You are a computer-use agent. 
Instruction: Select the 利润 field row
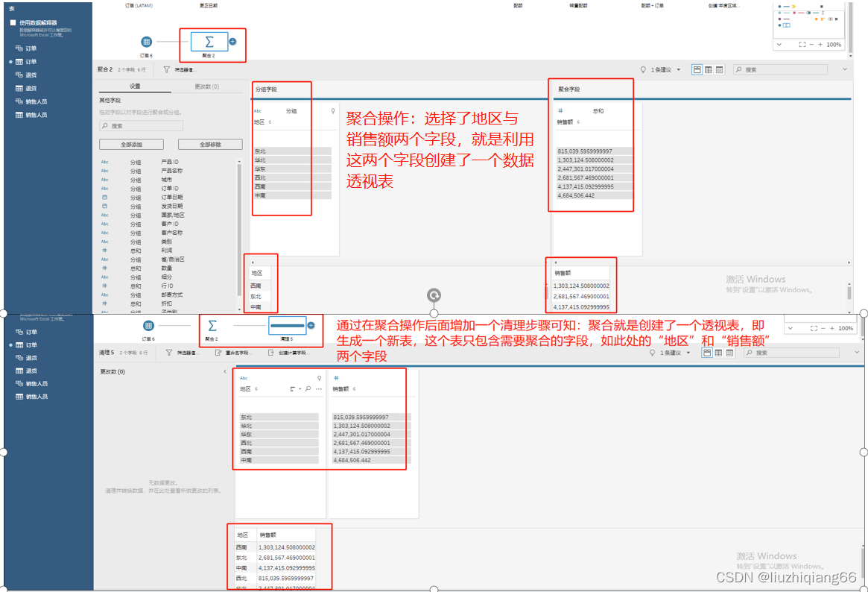[x=168, y=251]
